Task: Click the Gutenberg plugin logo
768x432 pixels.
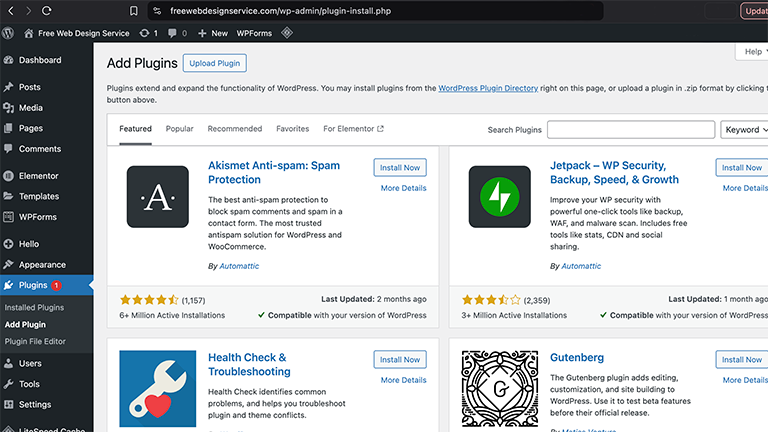Action: pyautogui.click(x=500, y=388)
